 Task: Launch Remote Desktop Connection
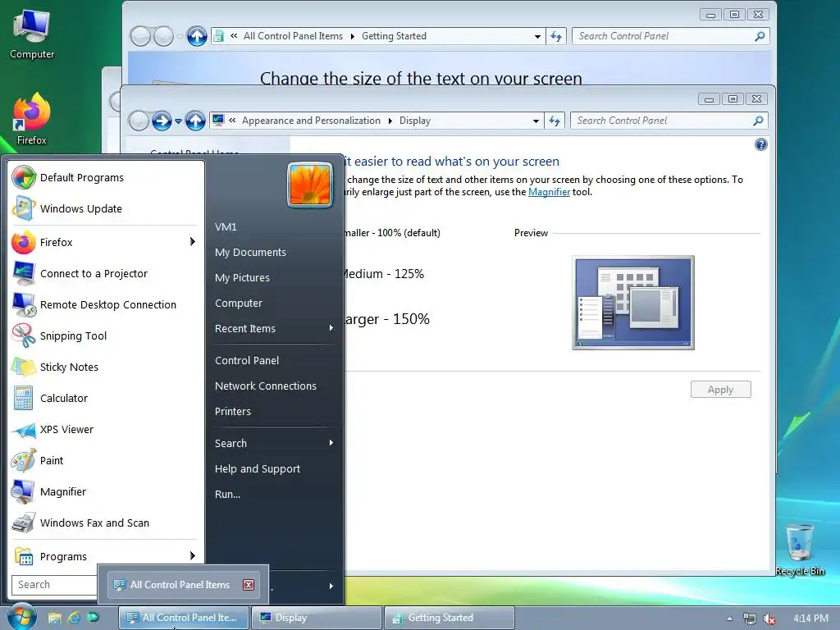pyautogui.click(x=104, y=305)
